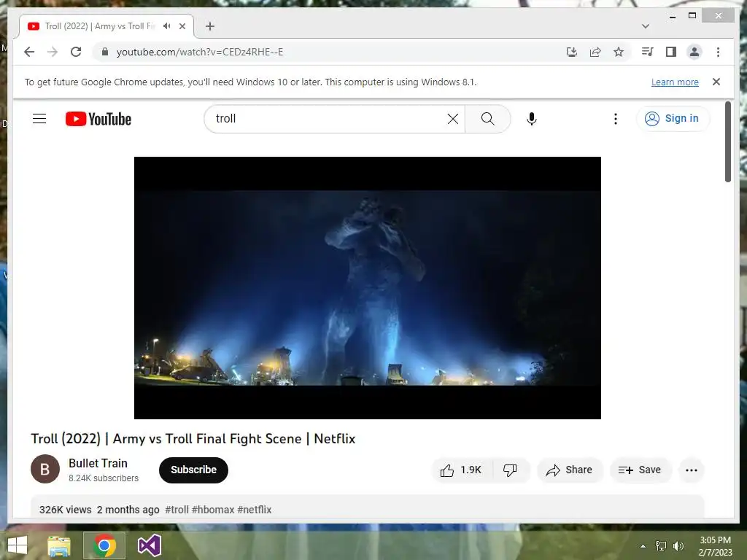Click the page vertical scrollbar thumb
The image size is (747, 560).
[727, 141]
